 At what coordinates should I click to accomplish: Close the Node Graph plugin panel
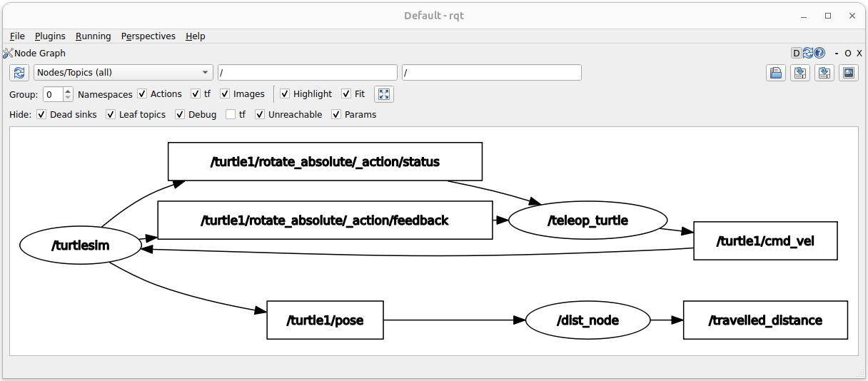click(859, 53)
